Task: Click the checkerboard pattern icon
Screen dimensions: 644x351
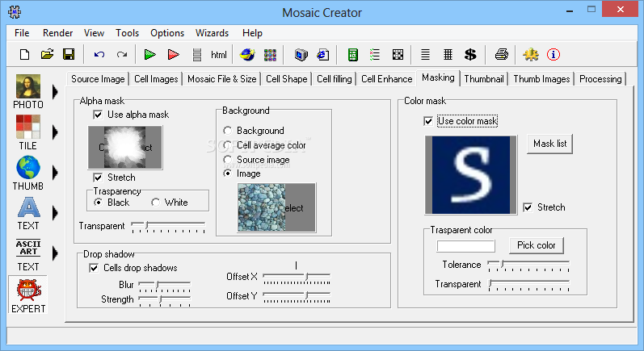Action: 398,55
